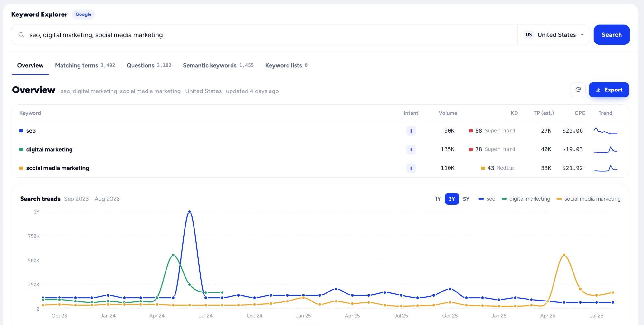Click the refresh overview icon button
644x325 pixels.
(578, 90)
